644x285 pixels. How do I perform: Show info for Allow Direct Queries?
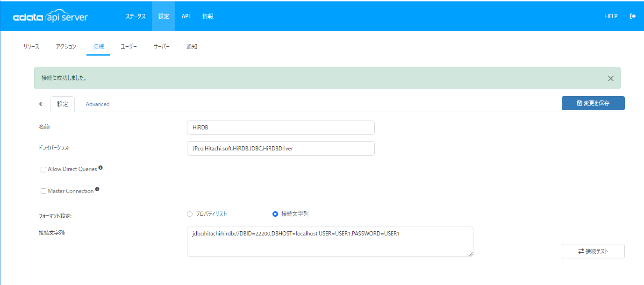pos(100,168)
